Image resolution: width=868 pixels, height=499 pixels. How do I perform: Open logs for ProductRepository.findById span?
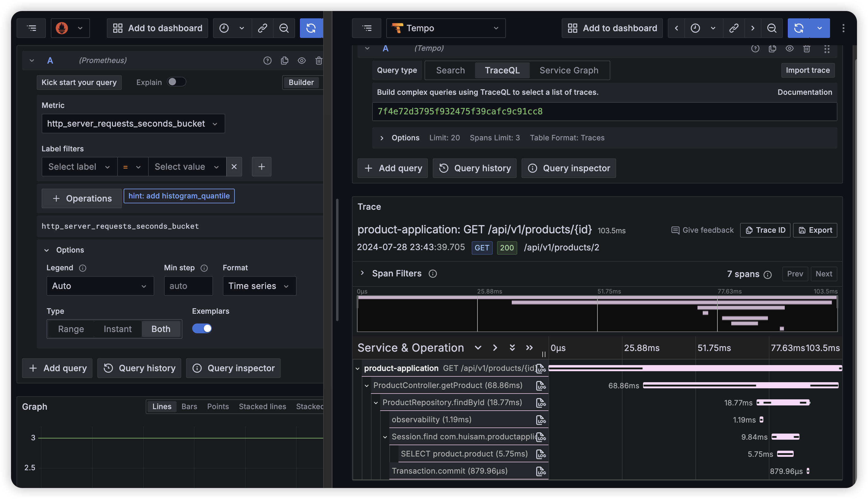(541, 403)
